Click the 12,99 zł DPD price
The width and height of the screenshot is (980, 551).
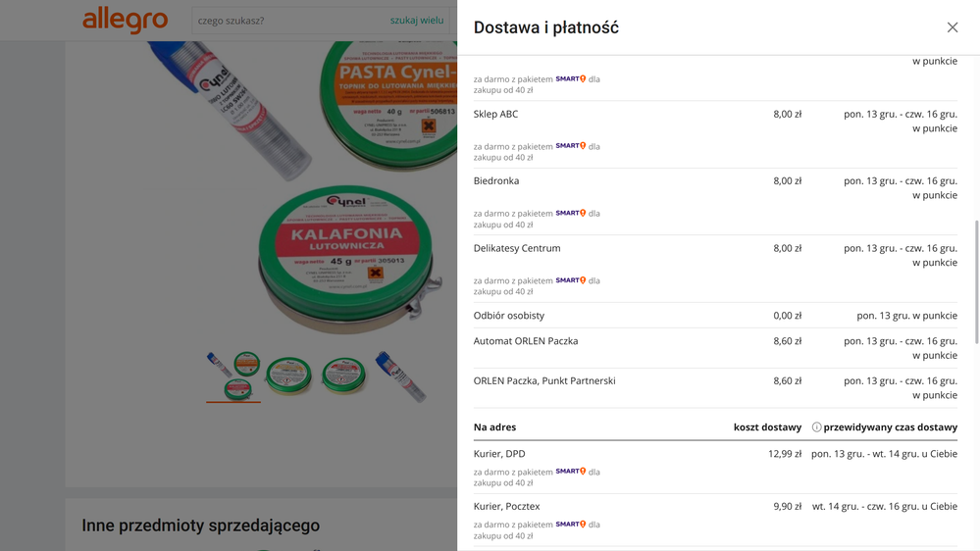[x=785, y=454]
